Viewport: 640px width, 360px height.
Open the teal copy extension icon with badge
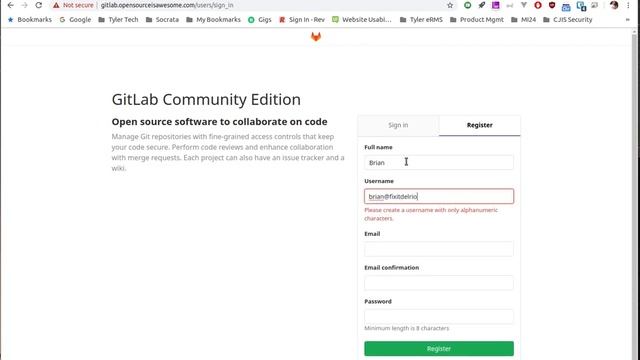(x=581, y=6)
